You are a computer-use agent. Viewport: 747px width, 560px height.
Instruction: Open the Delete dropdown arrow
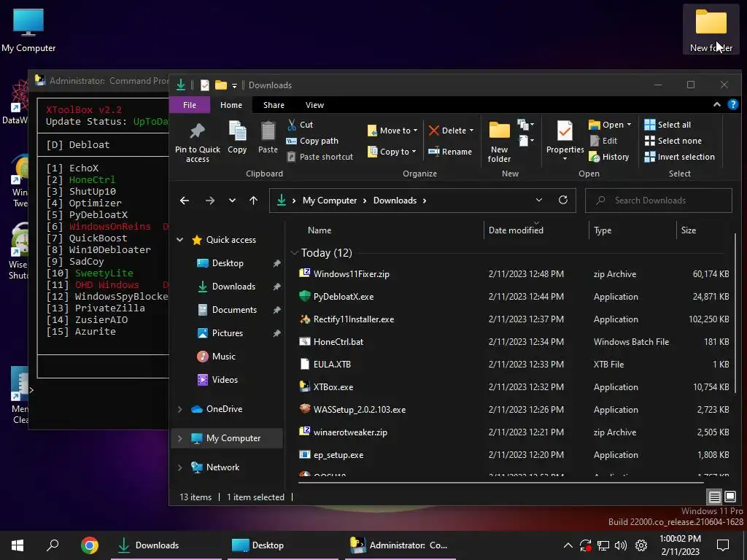pos(472,131)
